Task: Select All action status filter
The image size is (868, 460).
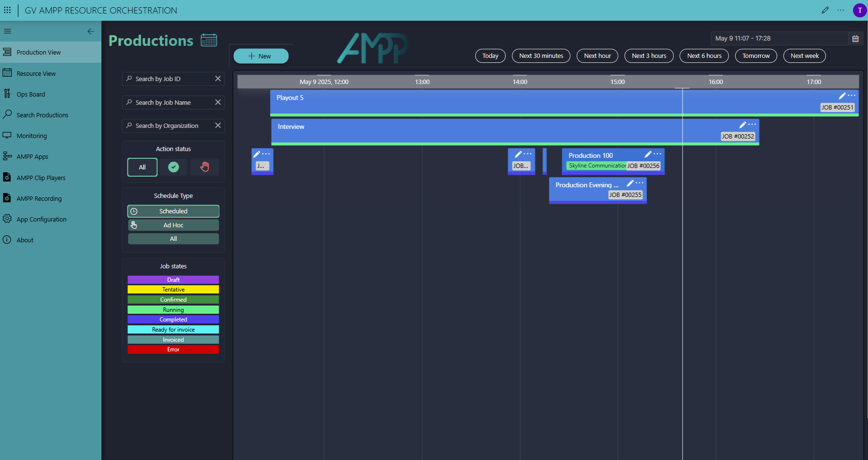Action: point(142,167)
